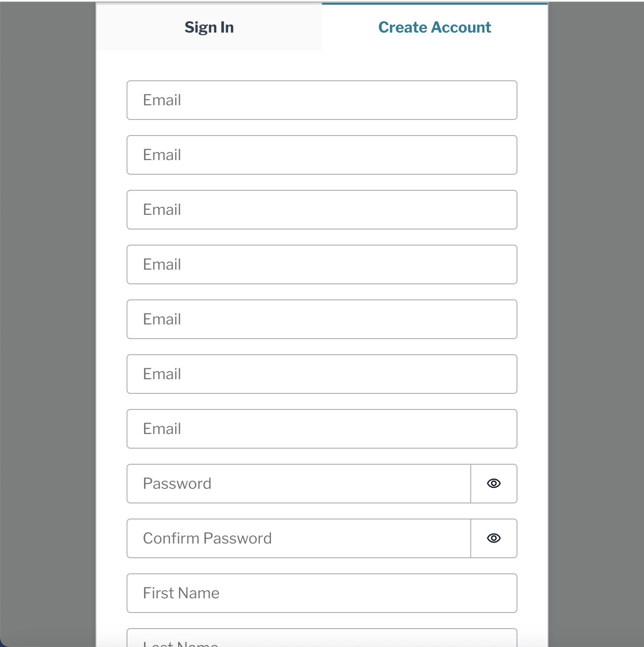Click the fifth Email input field
The height and width of the screenshot is (647, 644).
322,319
